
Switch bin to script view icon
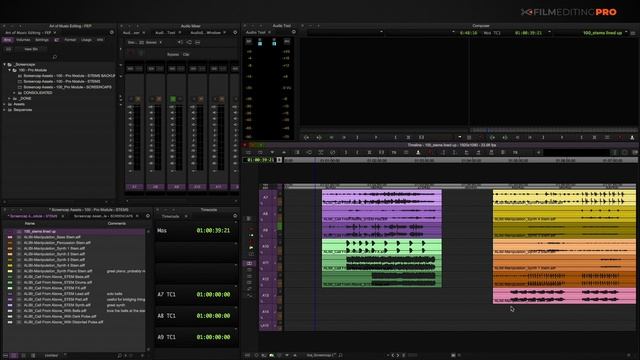coord(33,356)
